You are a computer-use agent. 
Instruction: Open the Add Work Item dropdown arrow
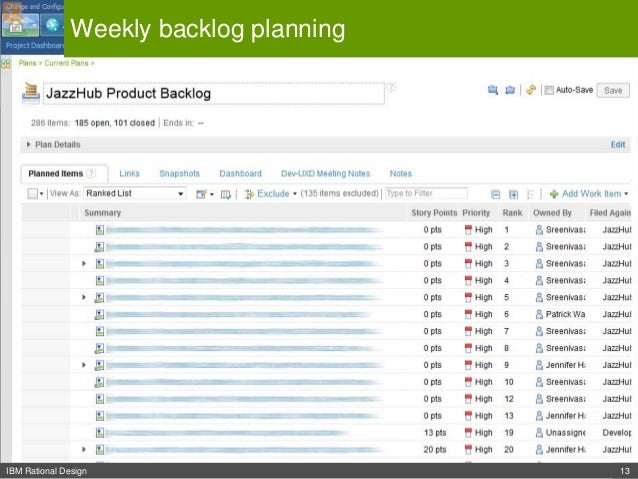[626, 194]
